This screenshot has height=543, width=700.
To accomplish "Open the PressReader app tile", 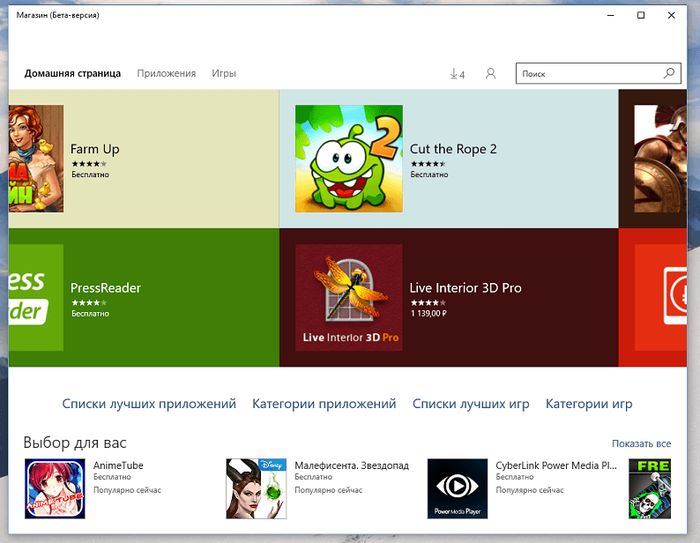I will point(36,297).
